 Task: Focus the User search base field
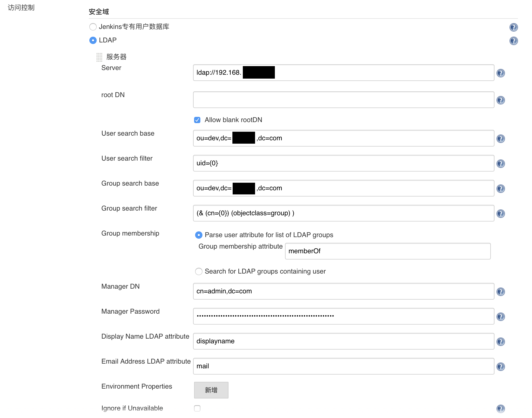(x=343, y=138)
